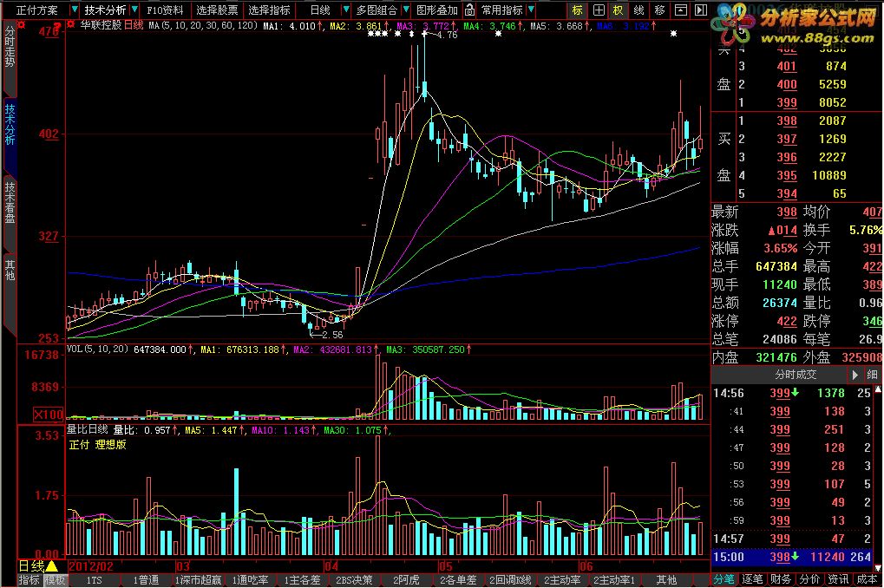Screen dimensions: 884x588
Task: Toggle the 权 adjustment button
Action: (619, 10)
